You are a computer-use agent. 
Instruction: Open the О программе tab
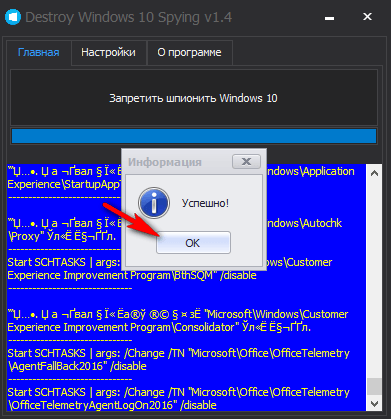tap(189, 52)
